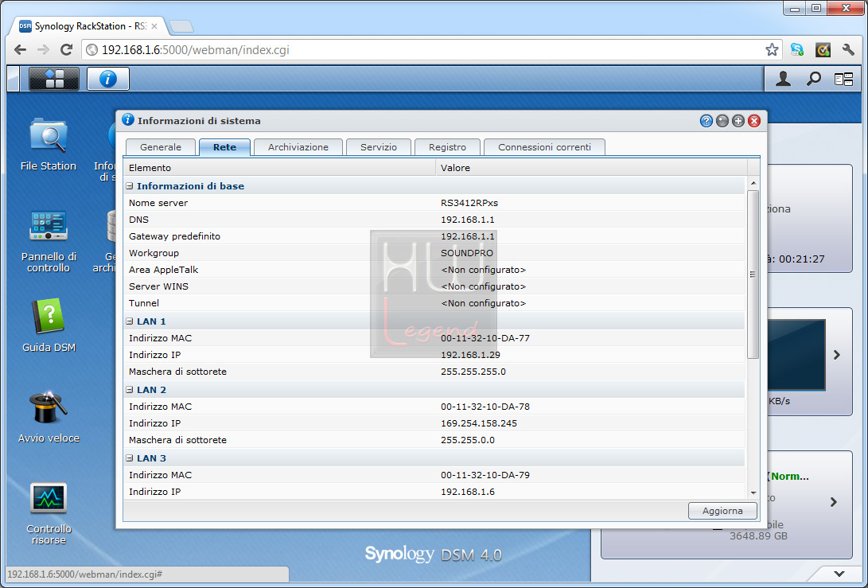The image size is (868, 588).
Task: Minimize the Informazioni di sistema window
Action: (722, 121)
